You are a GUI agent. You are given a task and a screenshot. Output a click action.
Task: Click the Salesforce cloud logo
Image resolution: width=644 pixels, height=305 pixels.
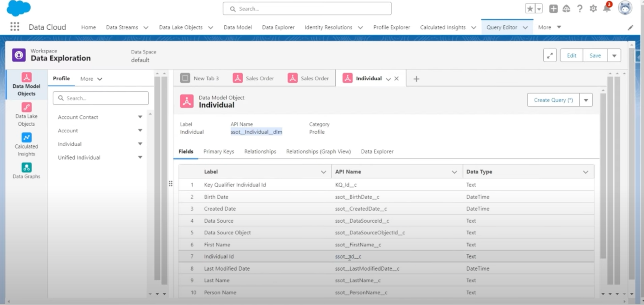19,8
